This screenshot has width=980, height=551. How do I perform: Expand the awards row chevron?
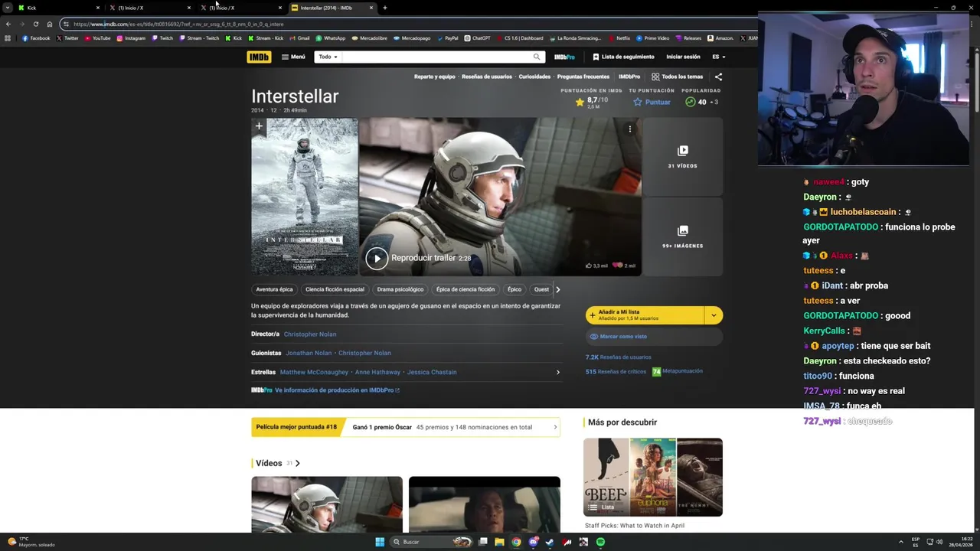click(x=555, y=427)
